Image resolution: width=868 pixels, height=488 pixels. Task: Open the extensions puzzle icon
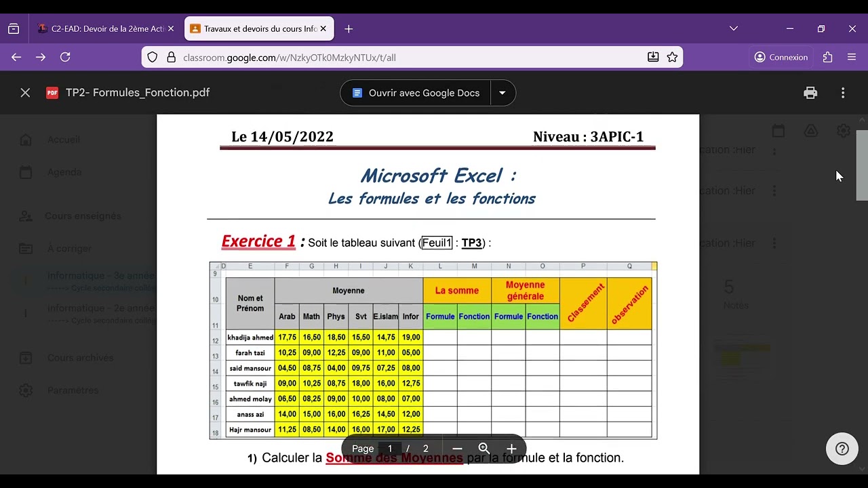[x=827, y=58]
